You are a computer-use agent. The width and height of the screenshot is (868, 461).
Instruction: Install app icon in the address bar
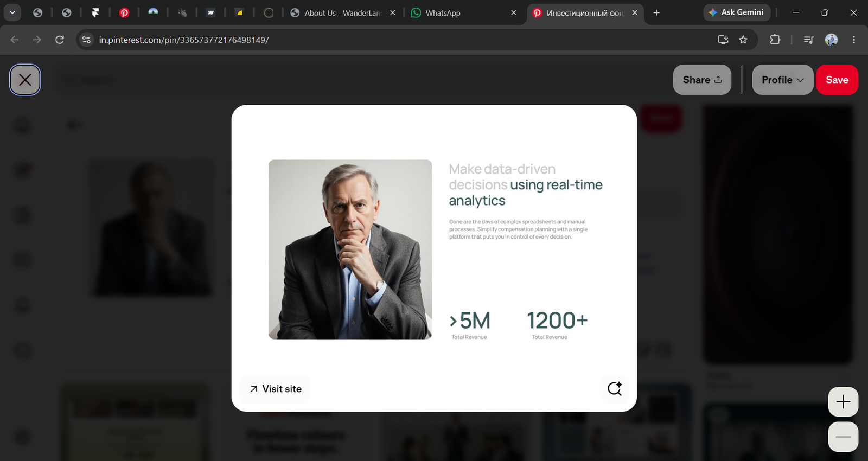[723, 40]
